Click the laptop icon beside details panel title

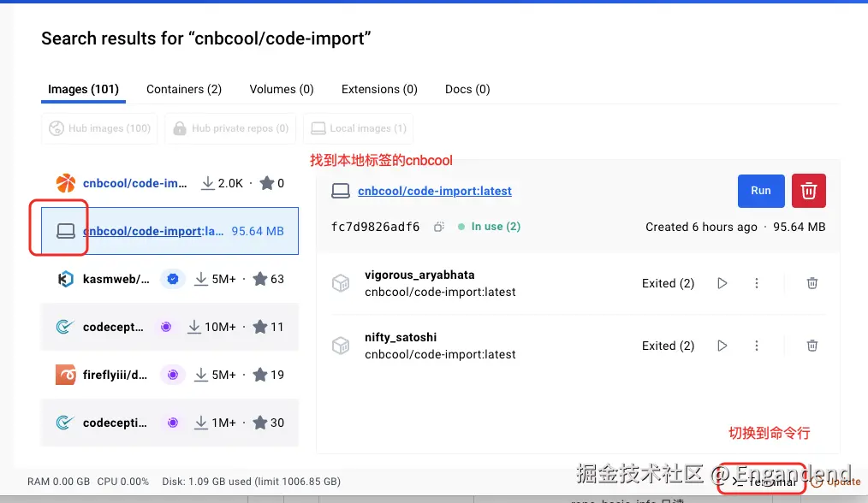click(341, 191)
